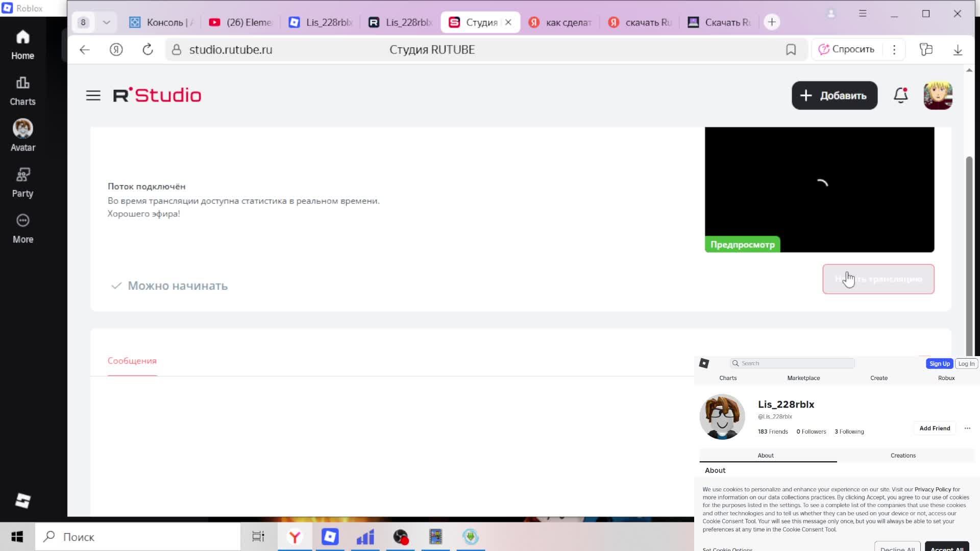Viewport: 980px width, 551px height.
Task: Click the Добавить button
Action: coord(835,95)
